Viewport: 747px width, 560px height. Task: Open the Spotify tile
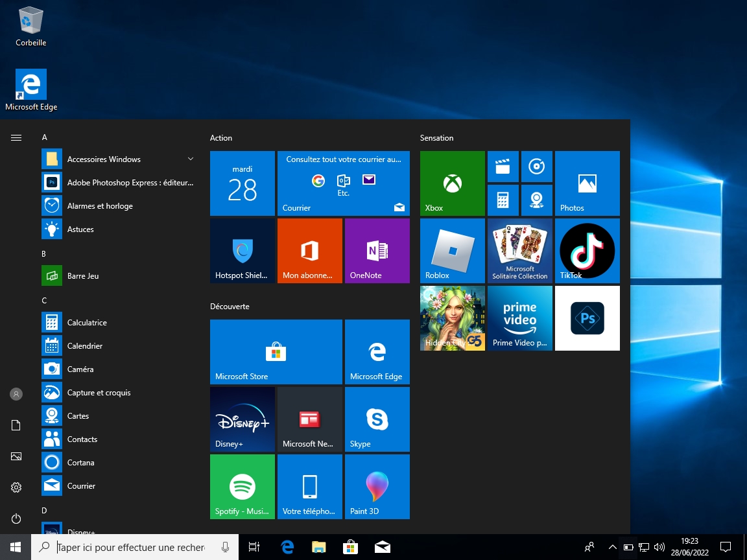243,486
